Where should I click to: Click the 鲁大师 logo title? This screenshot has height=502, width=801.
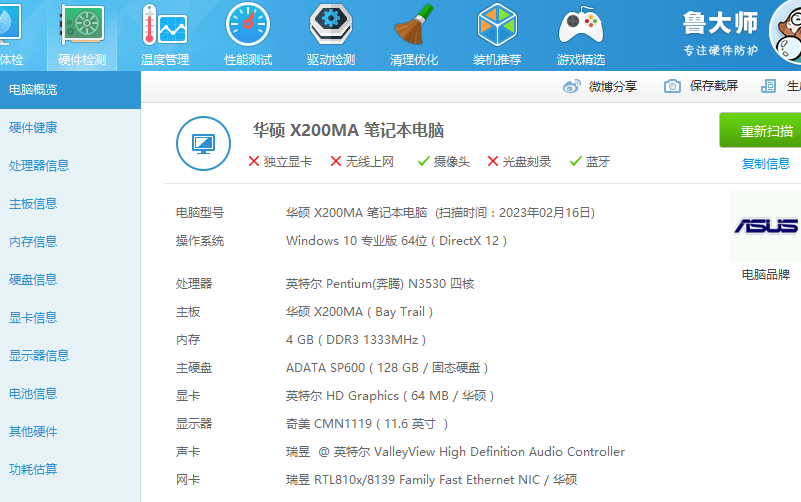[720, 23]
